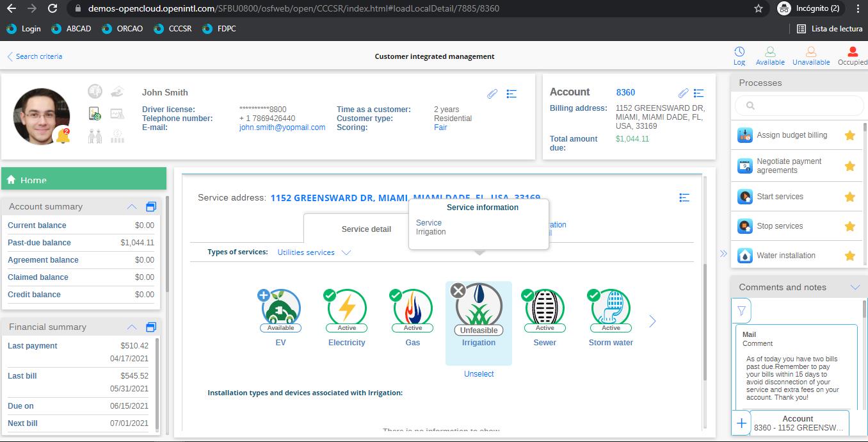Click the Unselect link under Irrigation

click(479, 374)
